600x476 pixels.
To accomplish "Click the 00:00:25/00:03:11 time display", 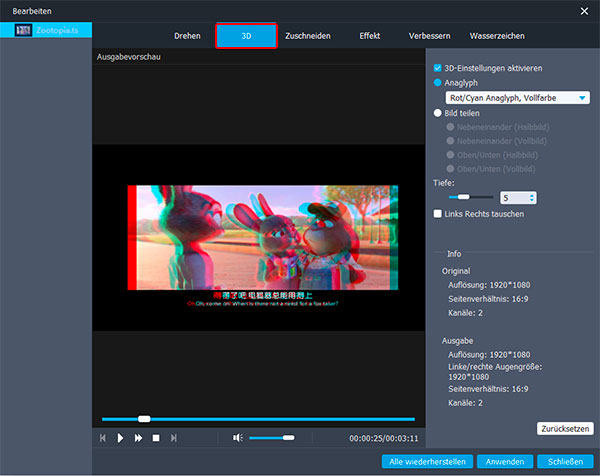I will (x=383, y=439).
